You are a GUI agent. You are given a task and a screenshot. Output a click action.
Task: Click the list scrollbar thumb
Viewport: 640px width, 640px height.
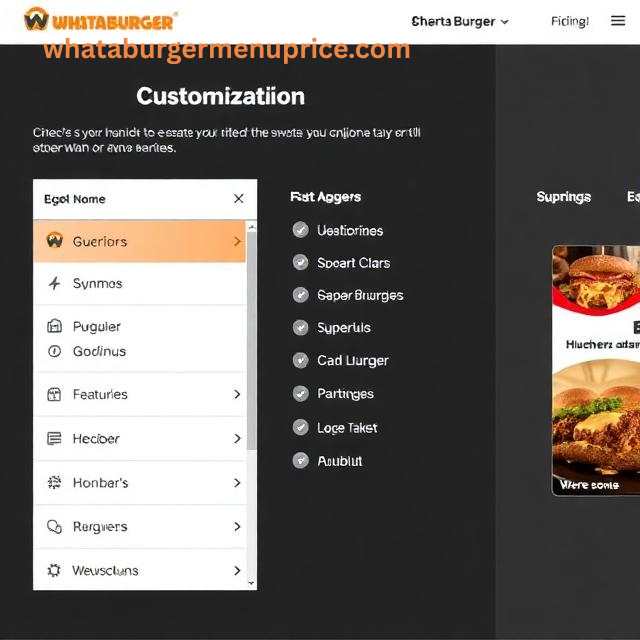click(252, 341)
